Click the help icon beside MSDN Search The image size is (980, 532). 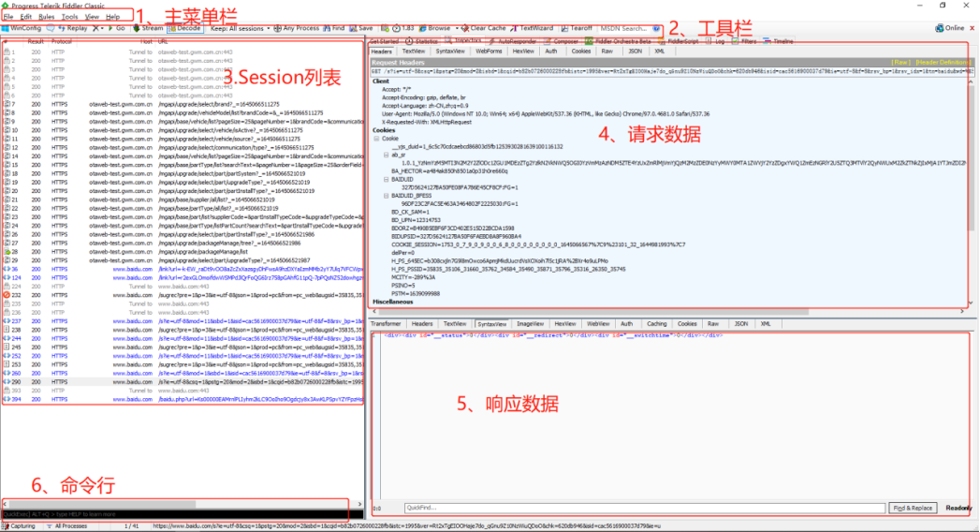click(x=656, y=28)
